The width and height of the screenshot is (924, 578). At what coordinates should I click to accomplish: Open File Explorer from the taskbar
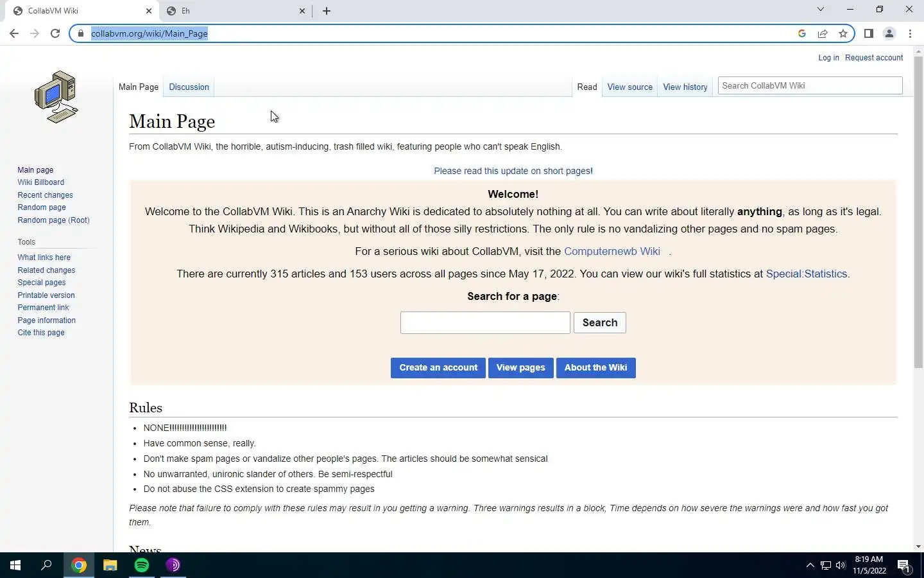[110, 565]
